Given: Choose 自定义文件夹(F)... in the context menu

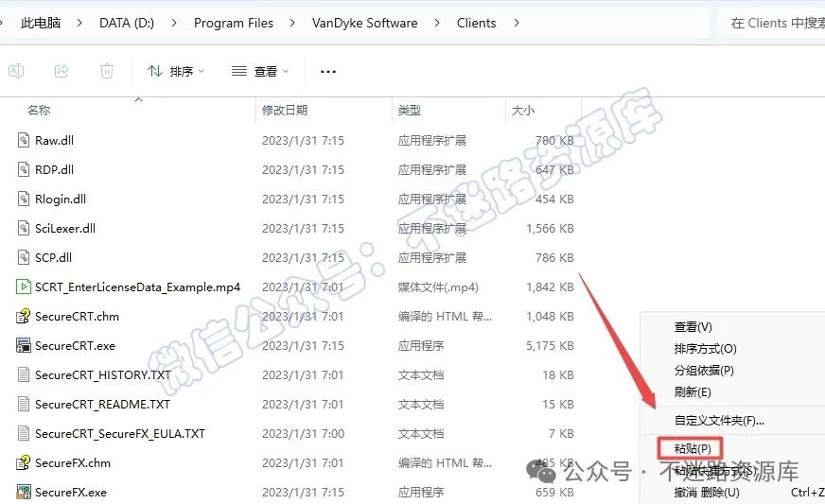Looking at the screenshot, I should point(719,421).
